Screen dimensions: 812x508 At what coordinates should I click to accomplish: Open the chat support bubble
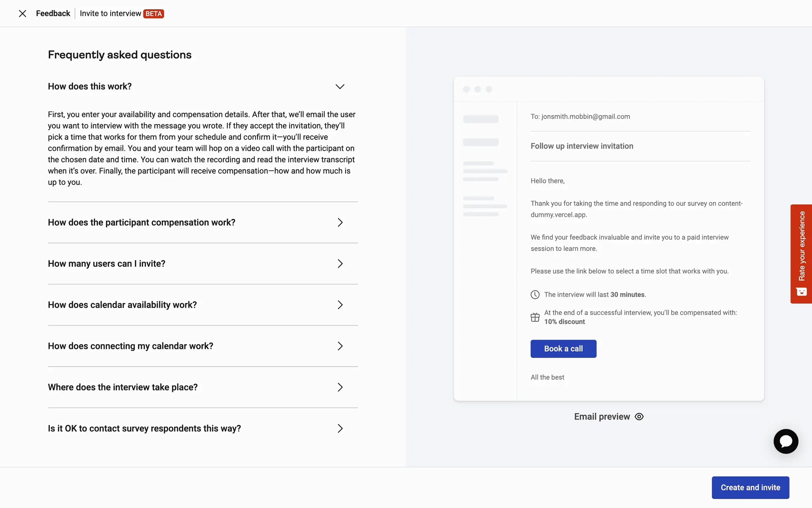785,442
